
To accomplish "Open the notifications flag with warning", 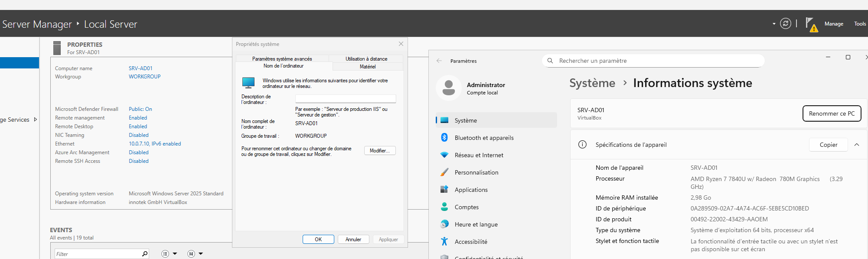I will point(811,24).
